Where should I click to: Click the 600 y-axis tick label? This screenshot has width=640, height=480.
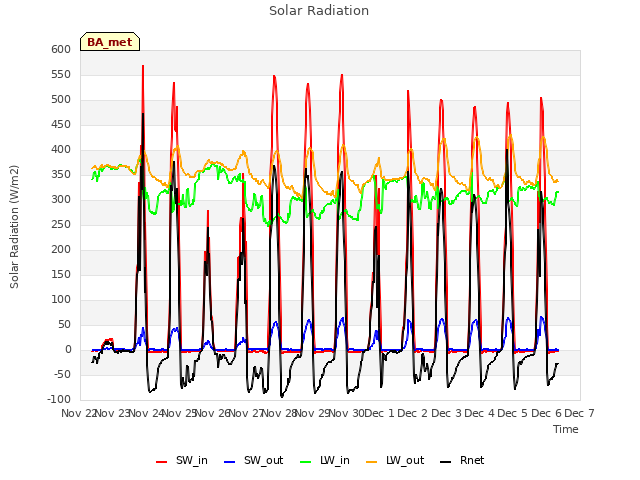click(x=61, y=49)
